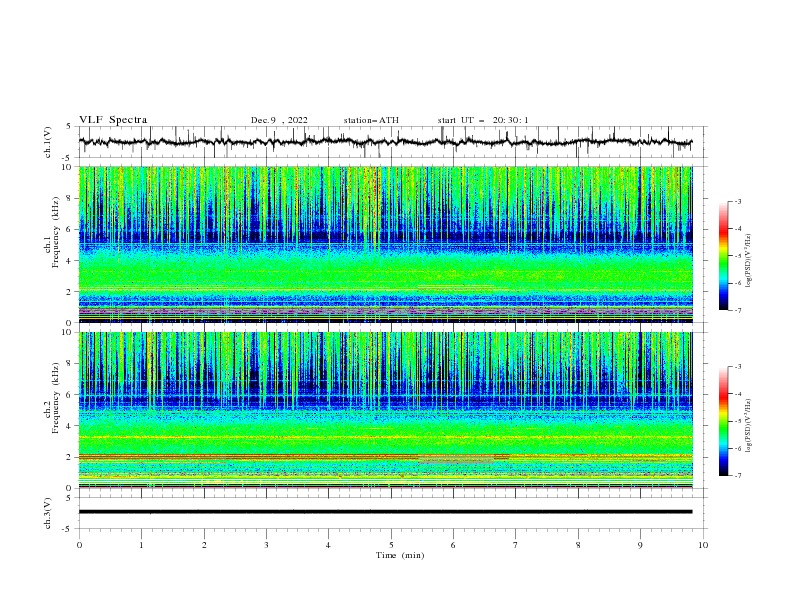Click the "-5" tick on ch.1 colorbar

pos(737,256)
